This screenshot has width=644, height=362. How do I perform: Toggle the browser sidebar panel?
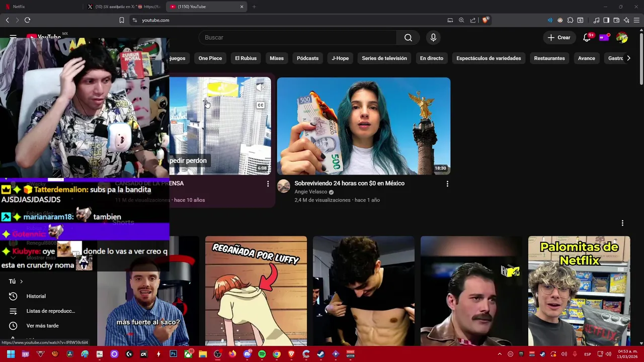[x=606, y=20]
